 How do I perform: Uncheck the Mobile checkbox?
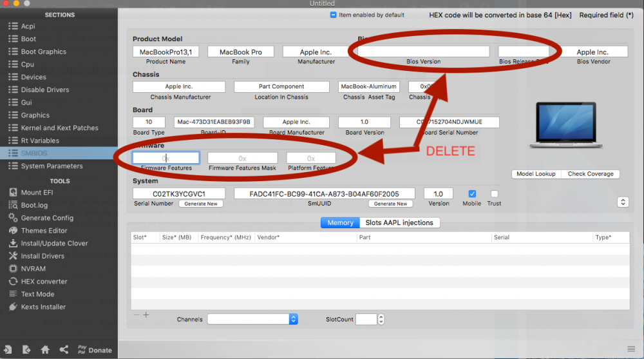click(x=472, y=194)
